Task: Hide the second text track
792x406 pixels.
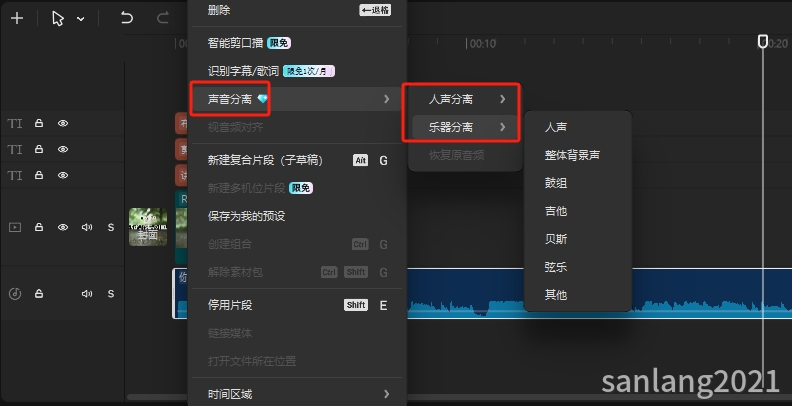Action: (x=63, y=149)
